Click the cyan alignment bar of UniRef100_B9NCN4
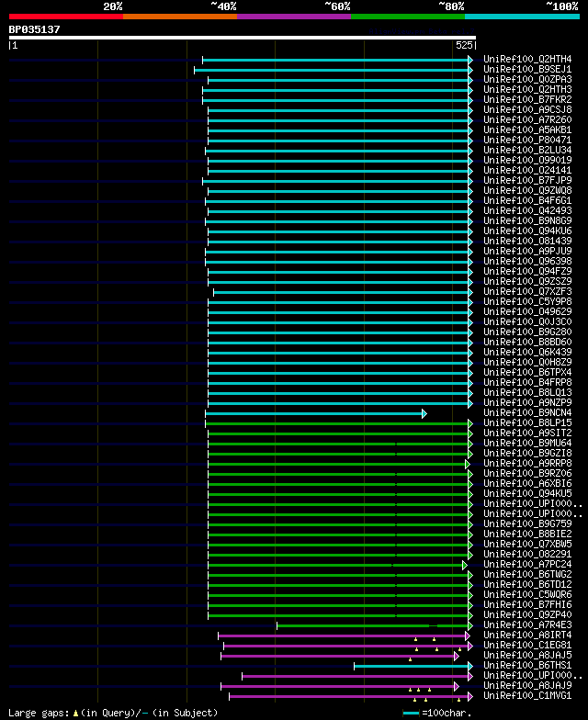This screenshot has width=588, height=720. tap(314, 413)
